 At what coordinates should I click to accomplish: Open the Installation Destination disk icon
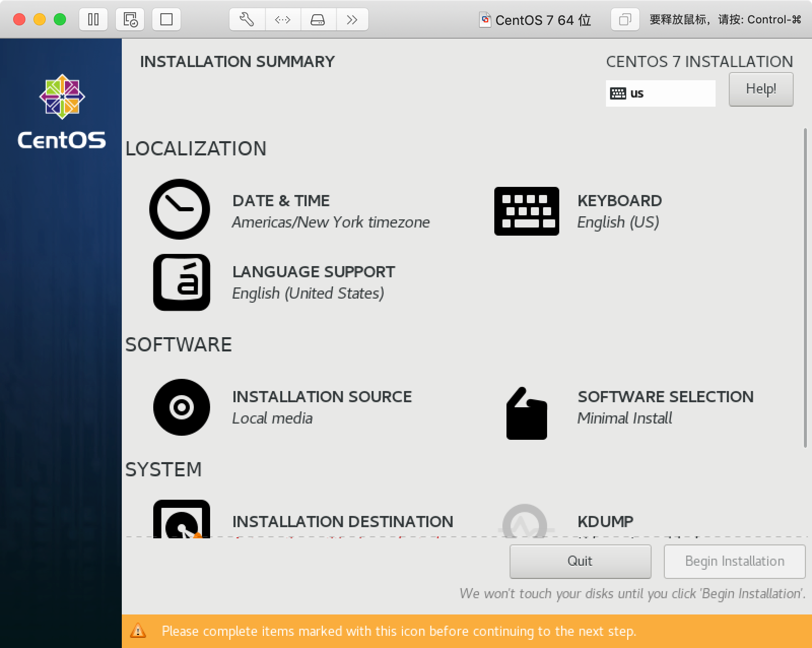[182, 519]
